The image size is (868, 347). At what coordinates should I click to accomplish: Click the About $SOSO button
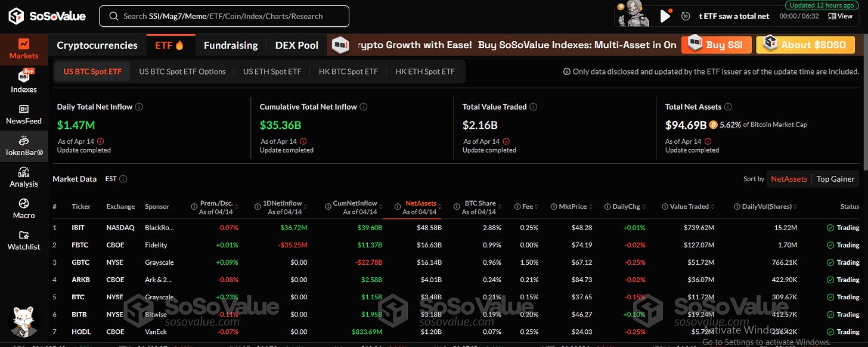click(x=804, y=45)
